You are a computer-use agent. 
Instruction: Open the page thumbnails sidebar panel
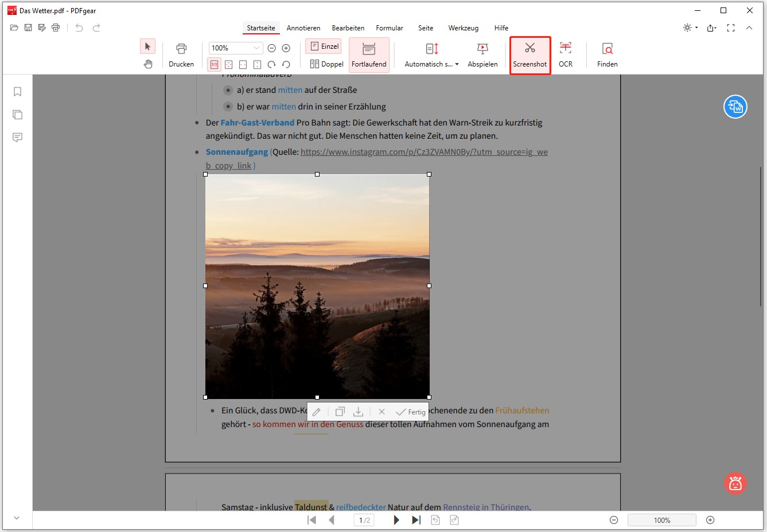click(x=17, y=115)
